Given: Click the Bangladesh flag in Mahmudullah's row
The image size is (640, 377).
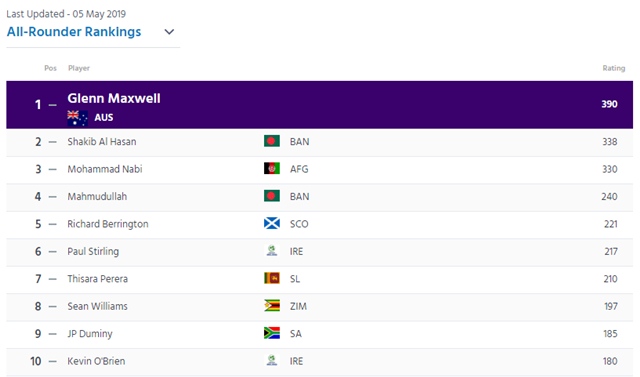Looking at the screenshot, I should (272, 196).
